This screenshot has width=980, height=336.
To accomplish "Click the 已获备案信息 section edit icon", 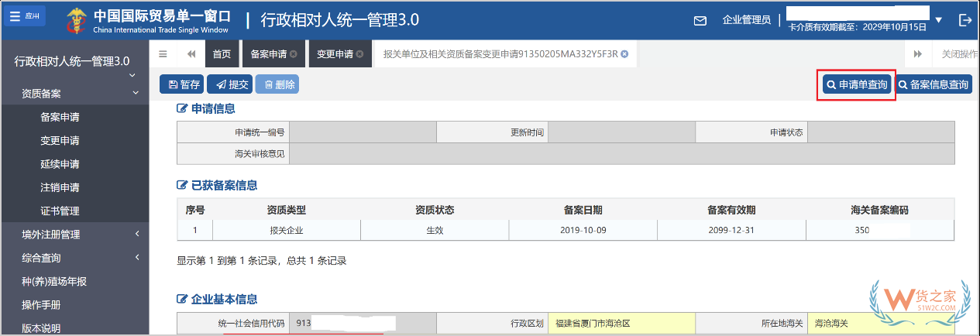I will pyautogui.click(x=182, y=185).
